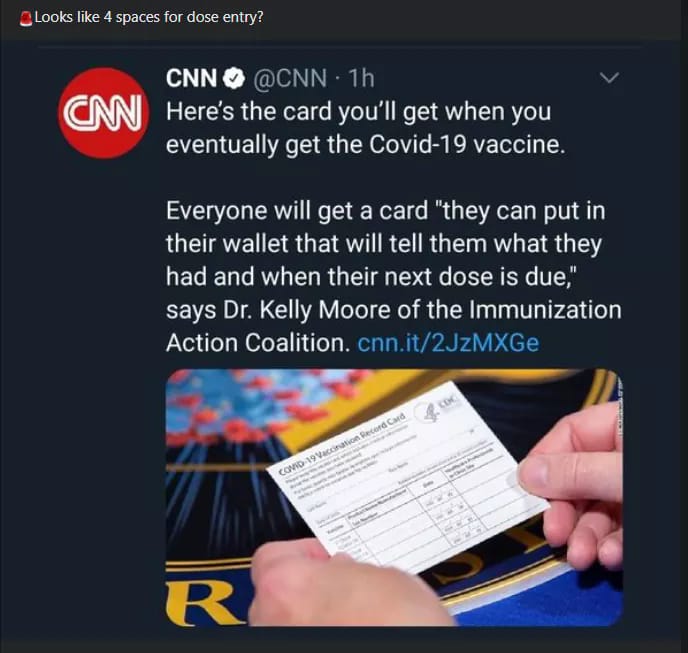
Task: Click the @CNN handle
Action: tap(290, 79)
